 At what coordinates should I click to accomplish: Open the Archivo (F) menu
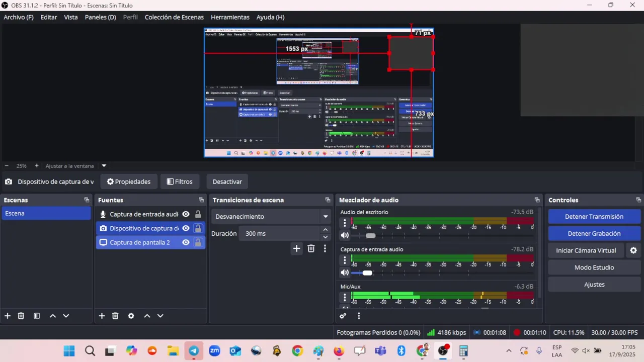(19, 17)
